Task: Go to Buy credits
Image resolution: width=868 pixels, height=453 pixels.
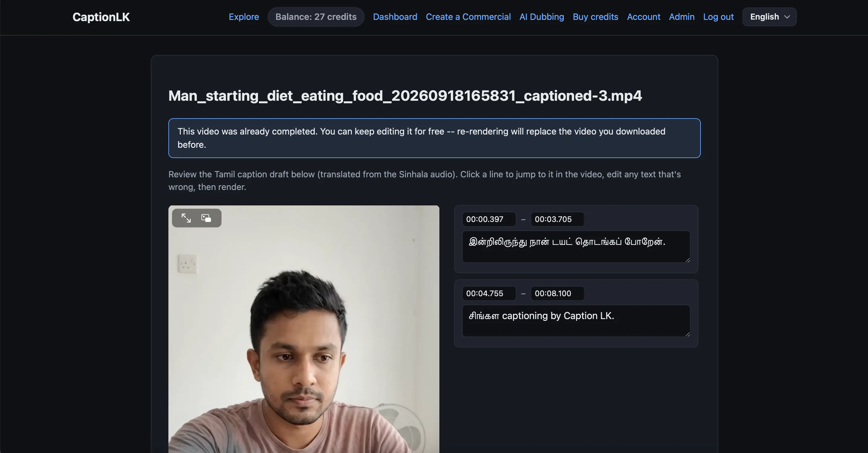Action: 595,17
